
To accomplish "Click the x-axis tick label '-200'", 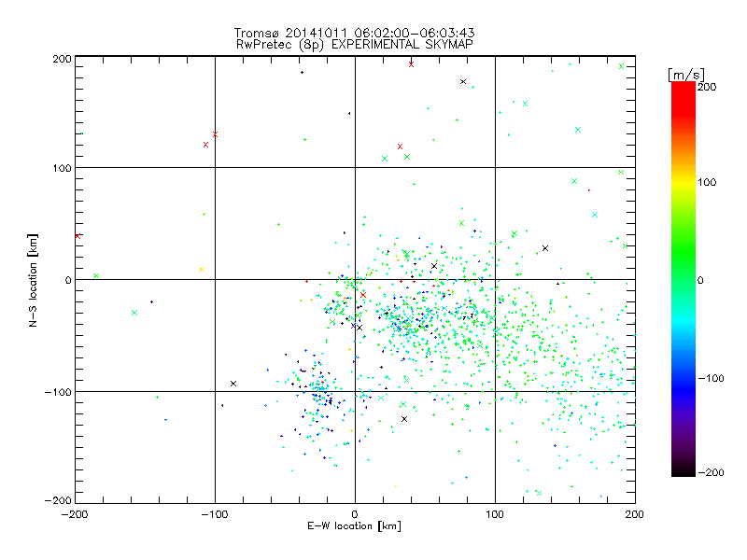I will pyautogui.click(x=75, y=514).
